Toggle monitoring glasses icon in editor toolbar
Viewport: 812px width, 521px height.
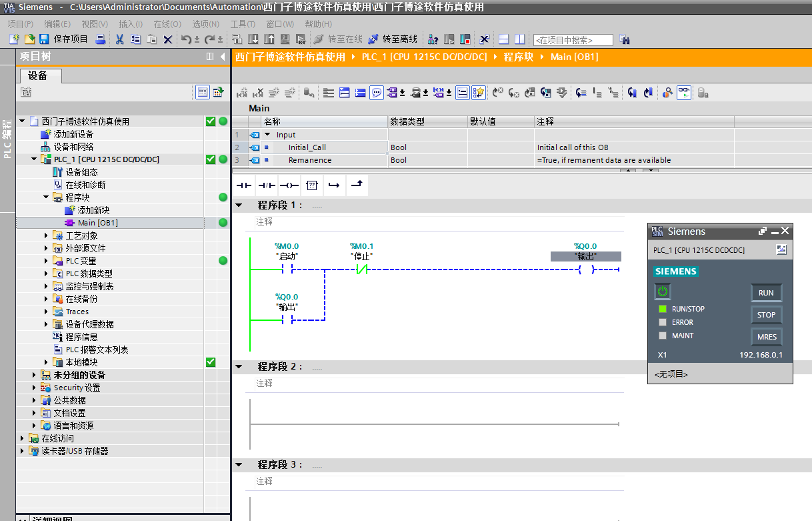point(684,93)
